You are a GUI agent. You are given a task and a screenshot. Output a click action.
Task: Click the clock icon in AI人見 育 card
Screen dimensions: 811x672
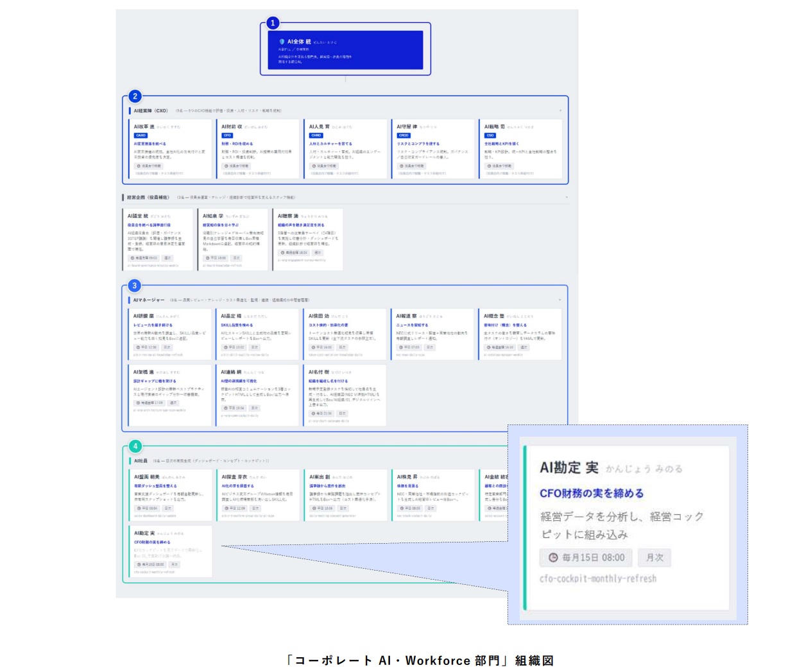point(313,166)
